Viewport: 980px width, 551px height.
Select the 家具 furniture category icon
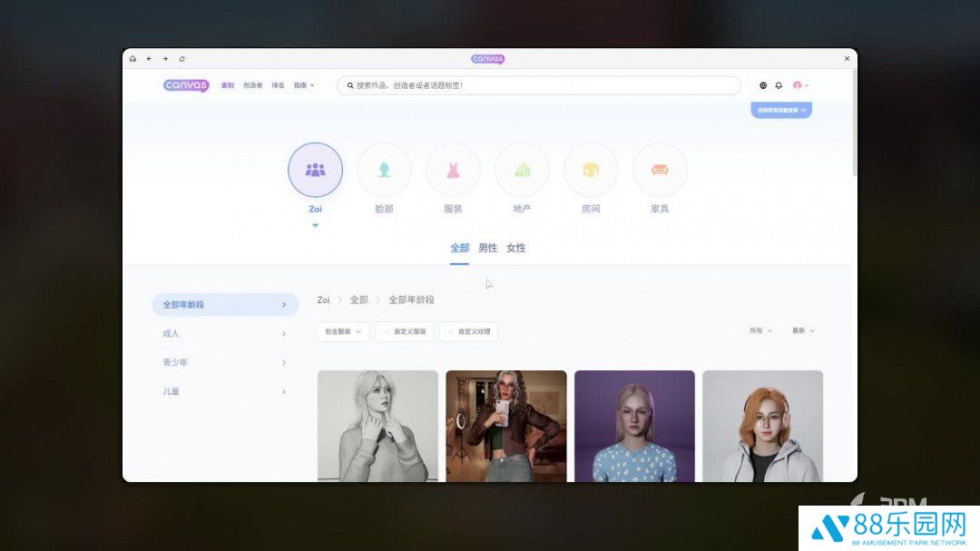coord(660,170)
